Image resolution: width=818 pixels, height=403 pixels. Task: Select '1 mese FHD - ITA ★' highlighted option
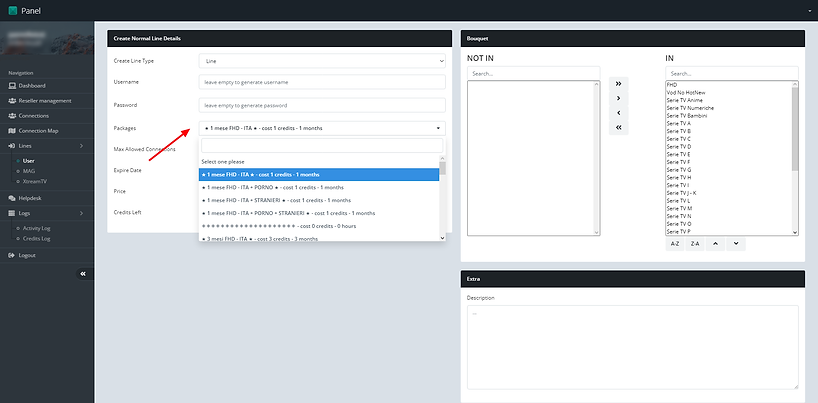click(x=319, y=174)
